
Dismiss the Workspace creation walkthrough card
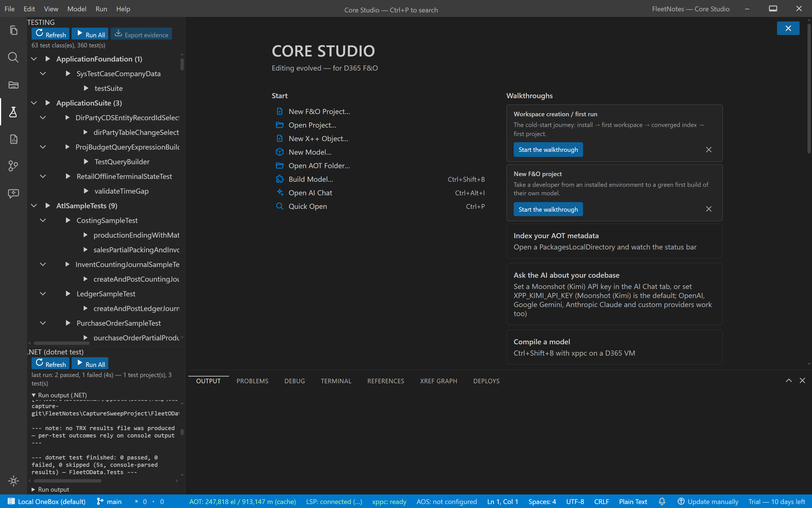click(x=709, y=150)
